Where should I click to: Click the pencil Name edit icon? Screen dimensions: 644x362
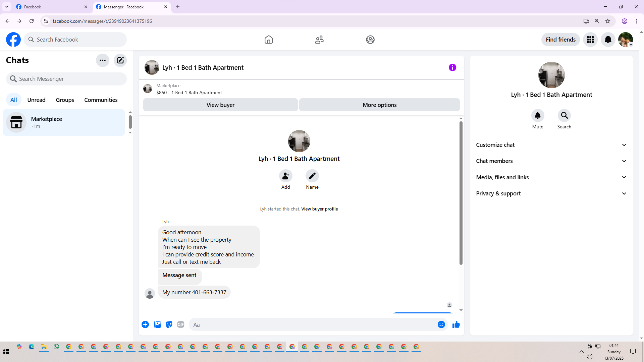(312, 176)
